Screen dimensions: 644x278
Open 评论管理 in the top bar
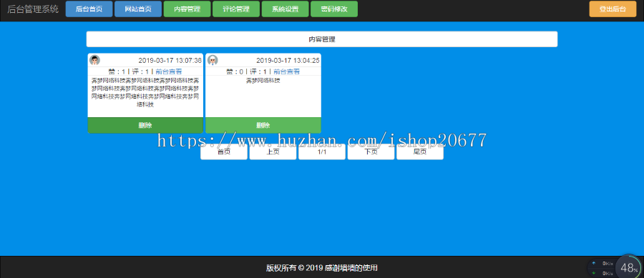(x=236, y=9)
